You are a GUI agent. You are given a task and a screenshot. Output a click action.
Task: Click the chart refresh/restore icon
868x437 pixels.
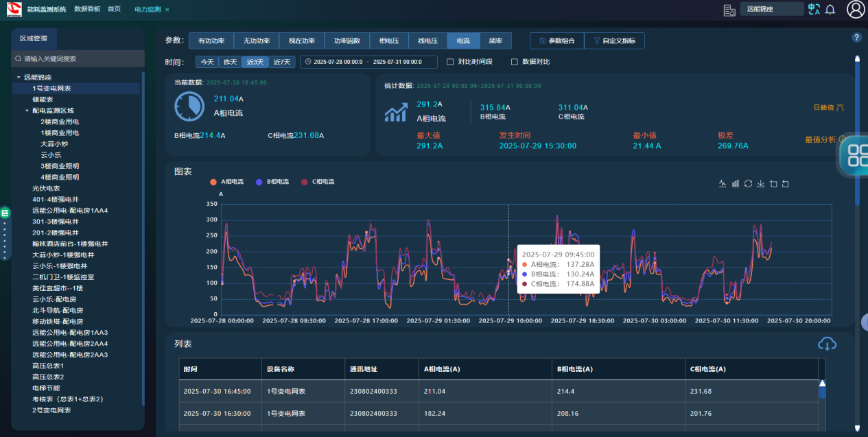pyautogui.click(x=749, y=184)
